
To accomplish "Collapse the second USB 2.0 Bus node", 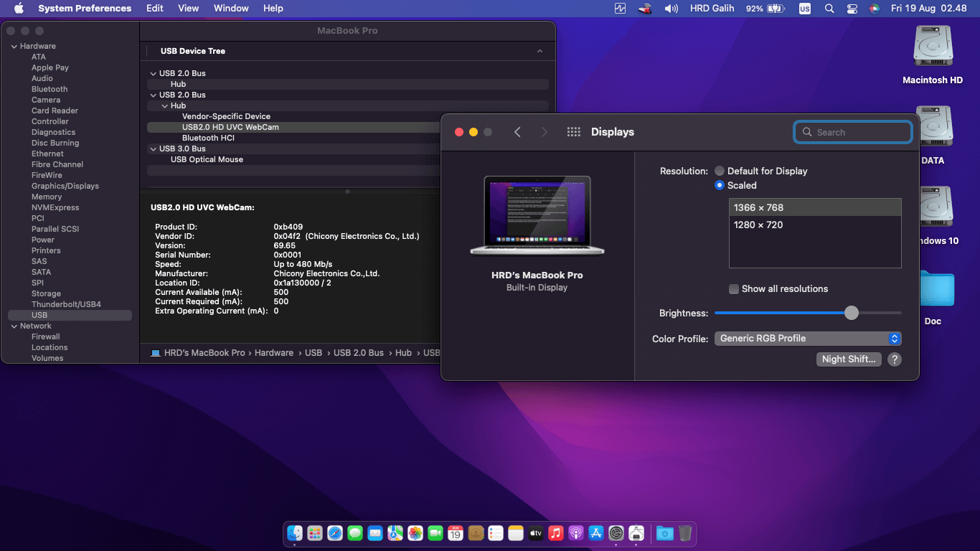I will point(154,95).
